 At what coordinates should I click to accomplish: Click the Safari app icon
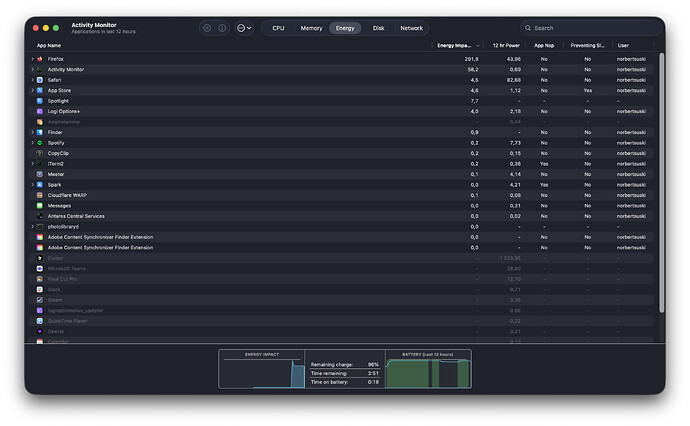tap(40, 80)
